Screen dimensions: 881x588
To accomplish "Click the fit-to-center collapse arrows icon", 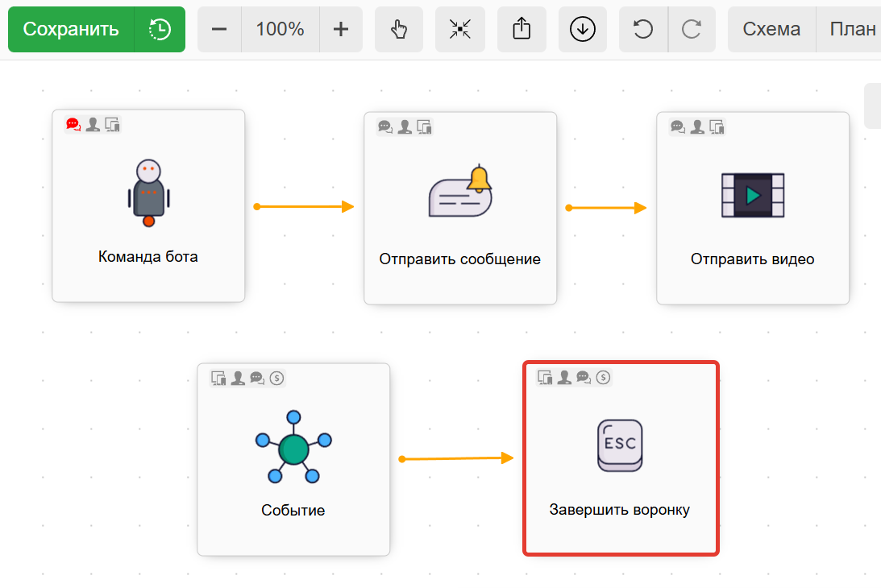I will click(x=460, y=30).
